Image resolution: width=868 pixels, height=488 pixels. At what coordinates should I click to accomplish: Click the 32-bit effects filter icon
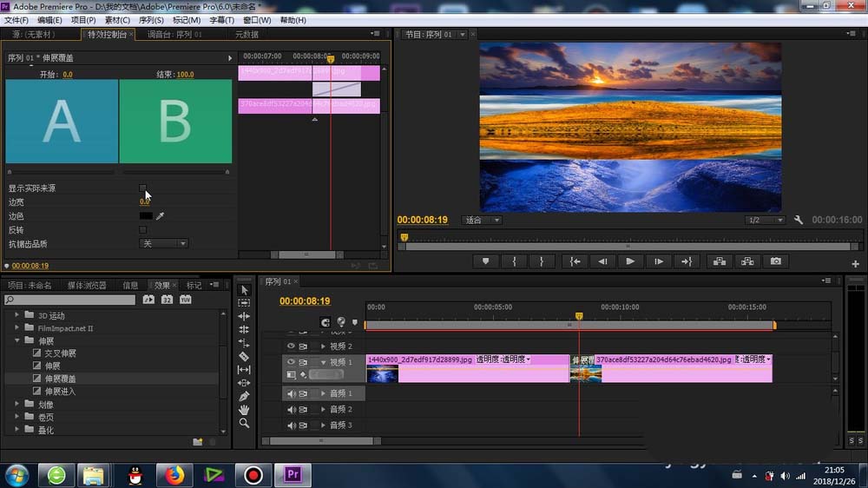click(x=167, y=300)
